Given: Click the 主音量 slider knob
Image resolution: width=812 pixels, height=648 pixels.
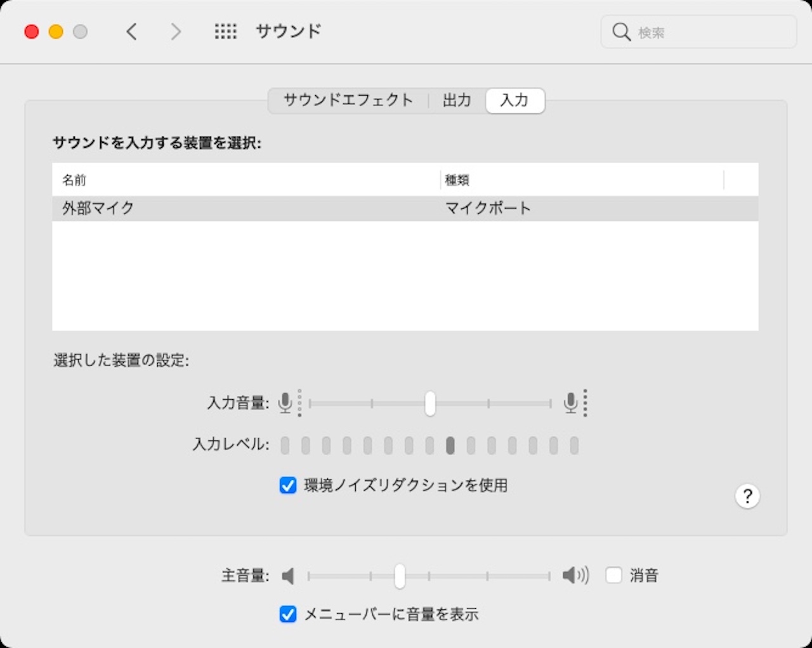Looking at the screenshot, I should tap(400, 576).
